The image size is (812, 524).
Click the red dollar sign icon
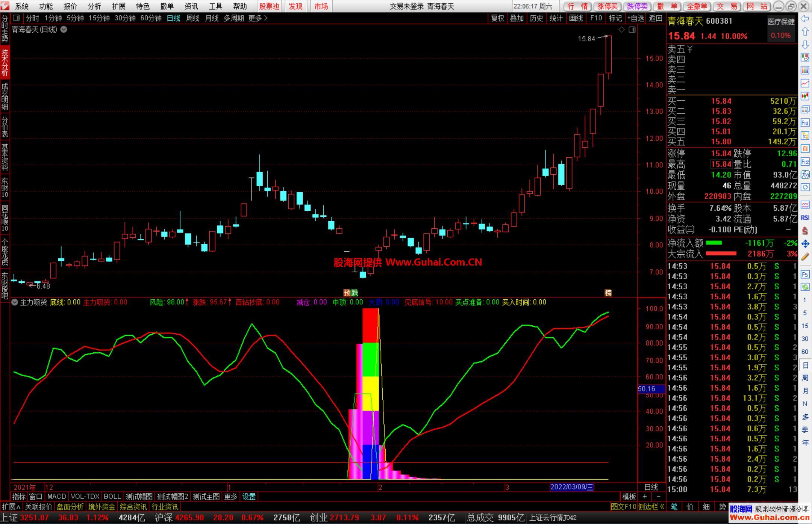pos(805,231)
